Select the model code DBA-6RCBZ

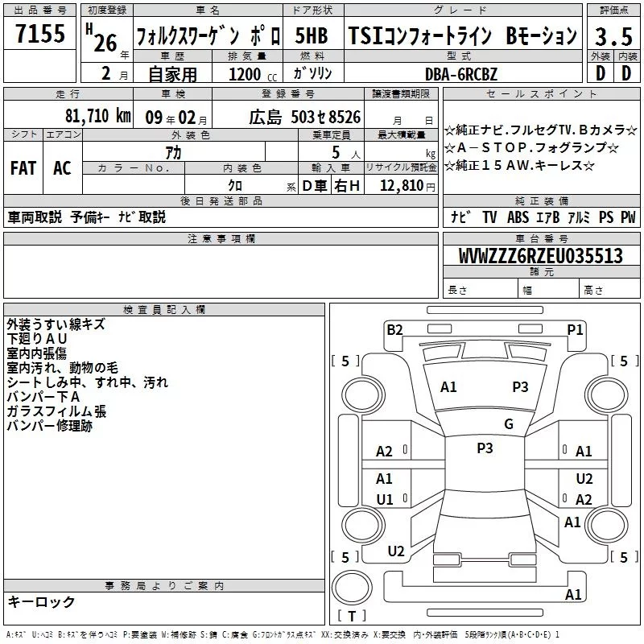tap(461, 74)
